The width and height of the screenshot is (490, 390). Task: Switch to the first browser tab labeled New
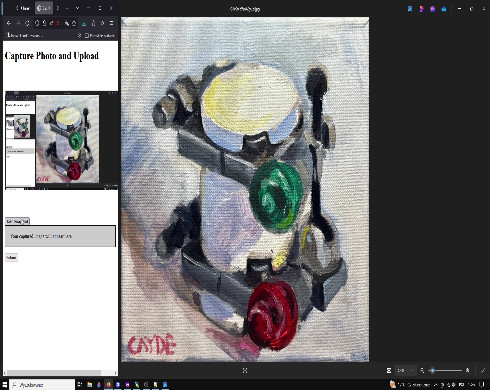coord(23,8)
